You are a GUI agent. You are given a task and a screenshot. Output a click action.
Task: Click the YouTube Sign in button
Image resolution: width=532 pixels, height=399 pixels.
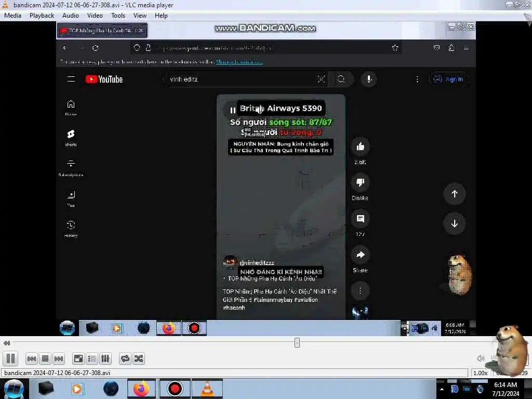pos(449,79)
